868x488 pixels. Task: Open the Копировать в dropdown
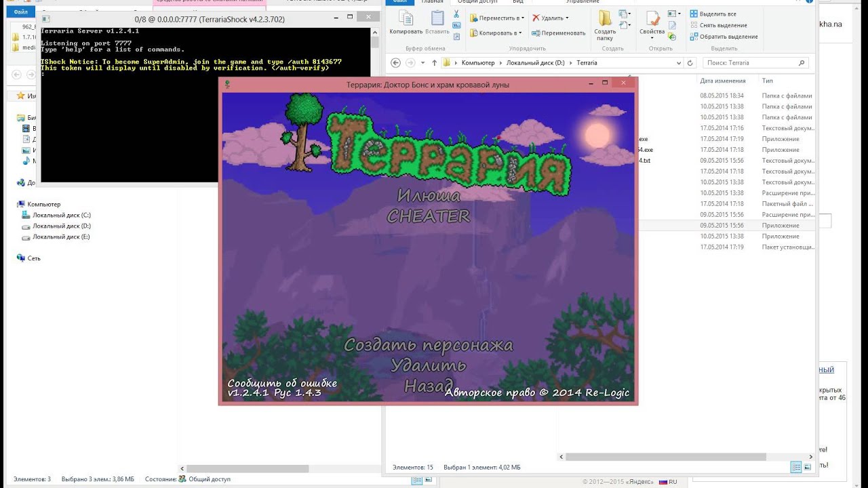pos(496,33)
